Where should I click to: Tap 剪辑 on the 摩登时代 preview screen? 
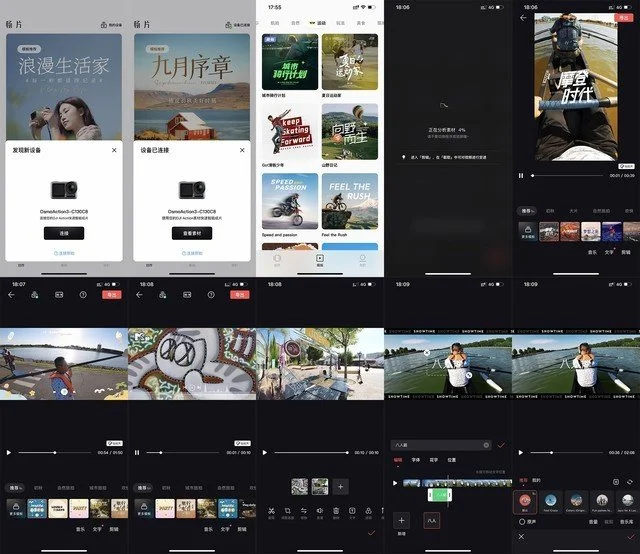pyautogui.click(x=626, y=252)
